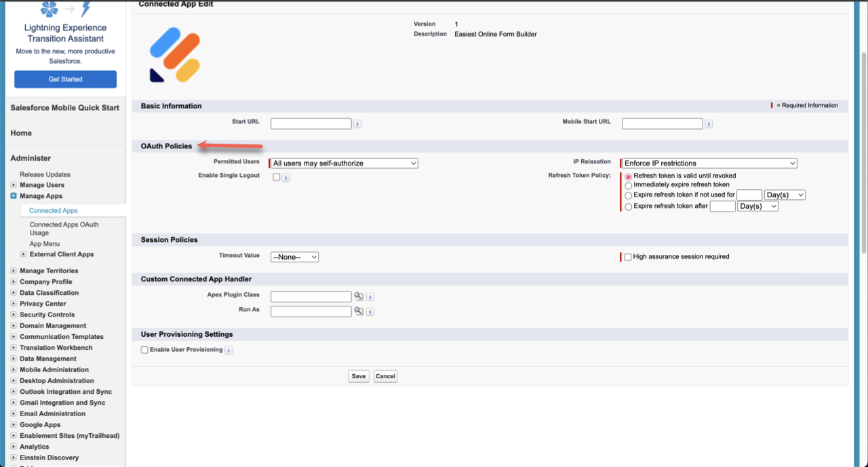Click info icon next to Start URL
868x467 pixels.
(357, 124)
